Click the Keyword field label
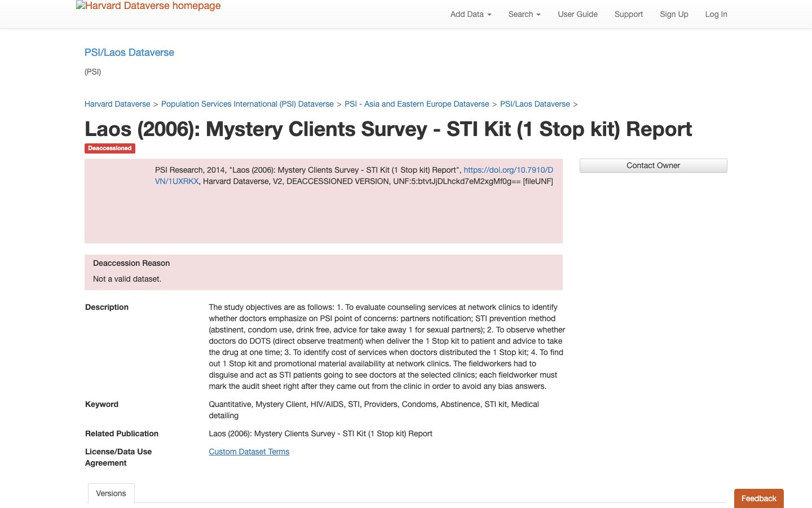The width and height of the screenshot is (812, 508). (x=101, y=404)
